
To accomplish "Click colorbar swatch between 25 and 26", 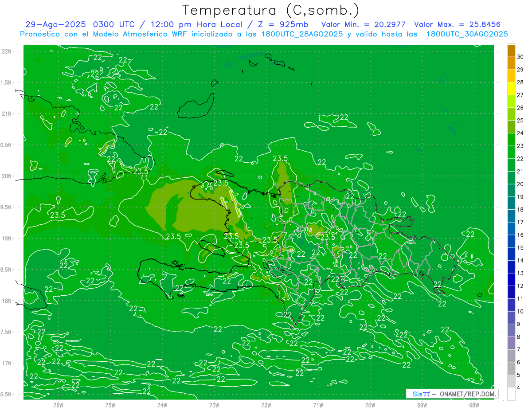I will tap(511, 114).
